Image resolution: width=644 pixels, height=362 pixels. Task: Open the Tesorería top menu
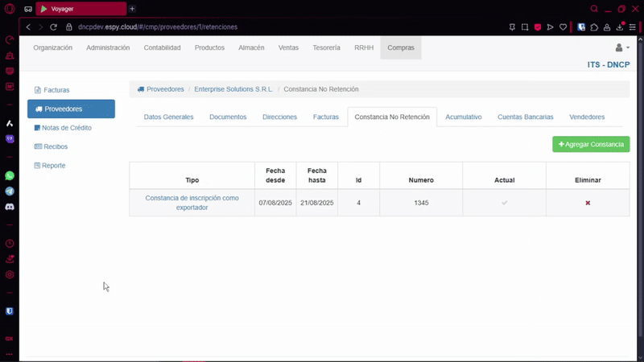coord(326,48)
